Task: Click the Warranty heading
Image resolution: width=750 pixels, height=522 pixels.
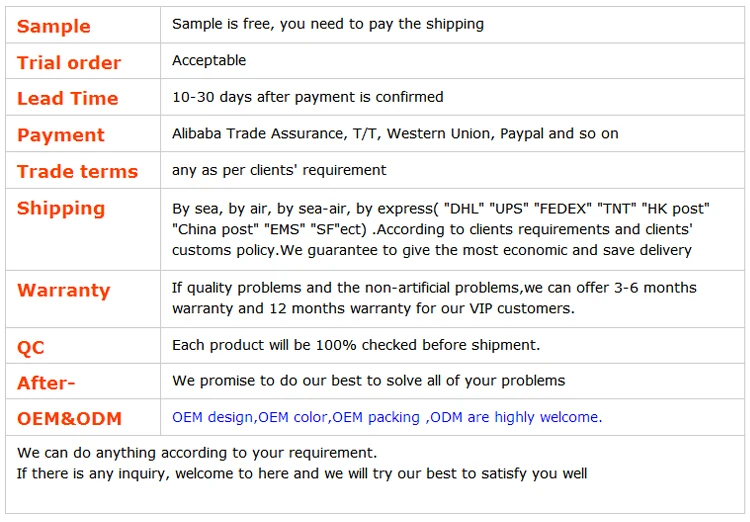Action: [63, 290]
